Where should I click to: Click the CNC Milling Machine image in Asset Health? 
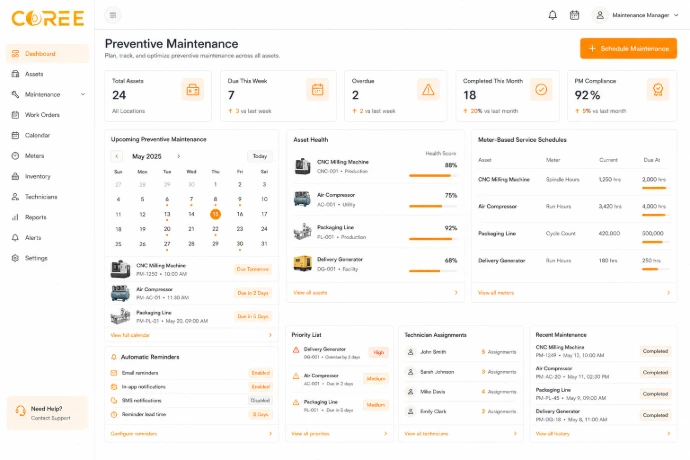pyautogui.click(x=302, y=166)
